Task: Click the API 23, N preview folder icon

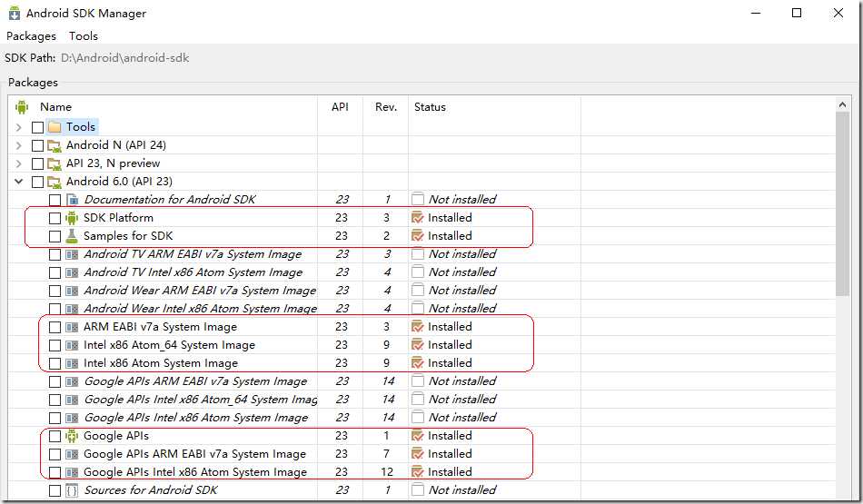Action: [x=54, y=164]
